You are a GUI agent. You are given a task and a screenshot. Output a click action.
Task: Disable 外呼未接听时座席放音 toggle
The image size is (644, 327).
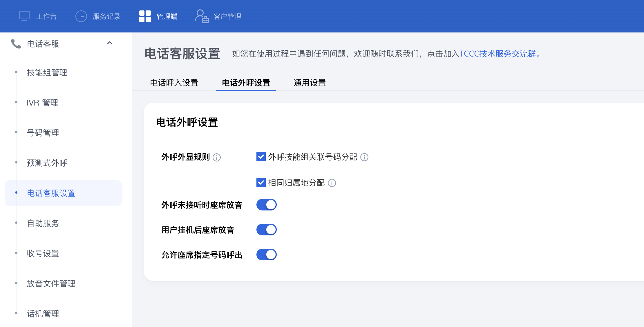[x=266, y=205]
